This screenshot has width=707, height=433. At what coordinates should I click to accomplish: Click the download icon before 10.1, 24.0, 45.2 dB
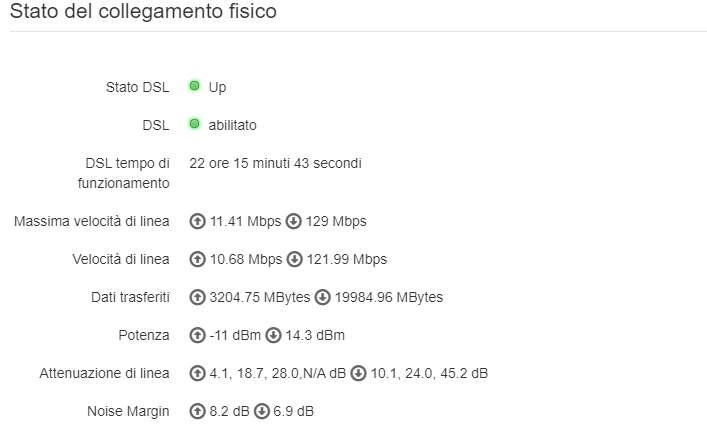[x=359, y=373]
